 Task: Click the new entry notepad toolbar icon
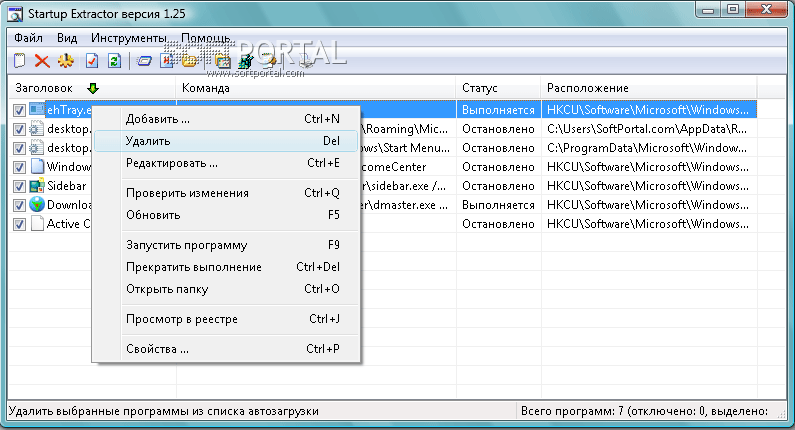point(19,61)
